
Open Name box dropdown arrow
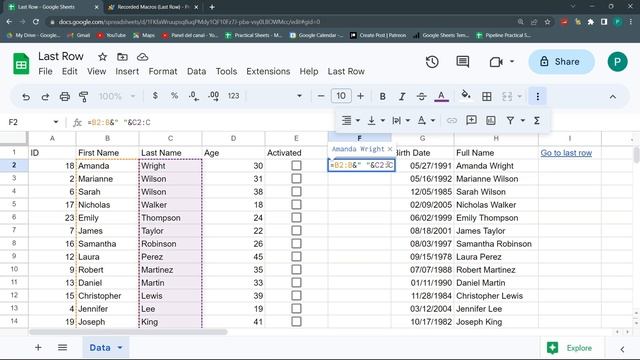point(56,122)
